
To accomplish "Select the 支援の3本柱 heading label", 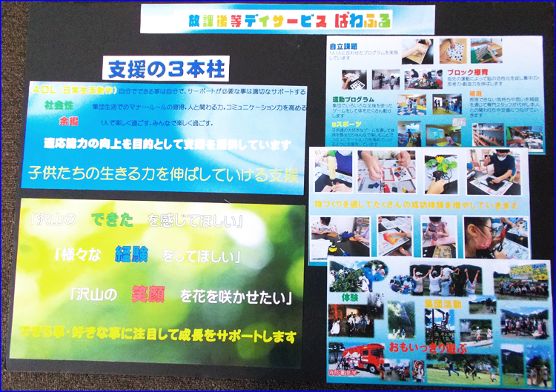I will point(166,69).
